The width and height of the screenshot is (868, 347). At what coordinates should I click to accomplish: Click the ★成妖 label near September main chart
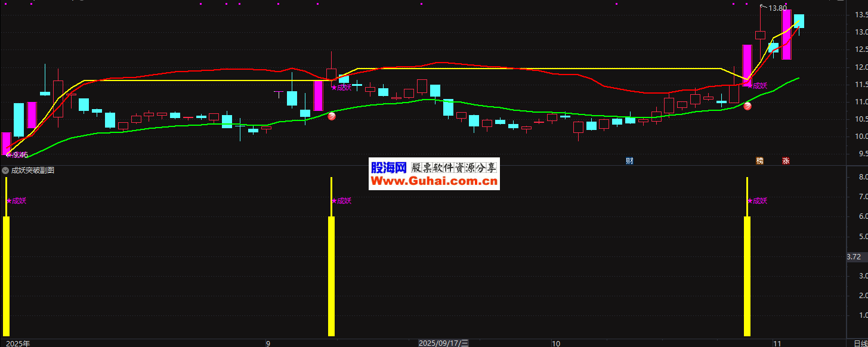click(341, 87)
